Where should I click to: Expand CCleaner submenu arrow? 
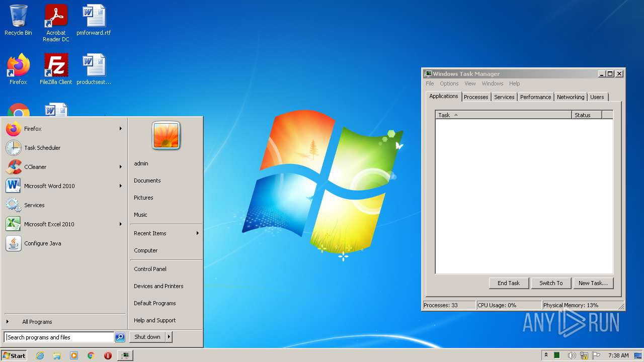click(121, 167)
